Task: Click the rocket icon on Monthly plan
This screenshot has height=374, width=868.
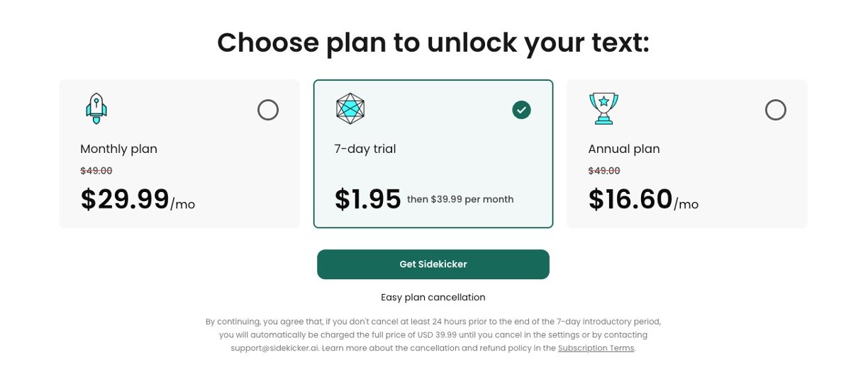Action: coord(96,108)
